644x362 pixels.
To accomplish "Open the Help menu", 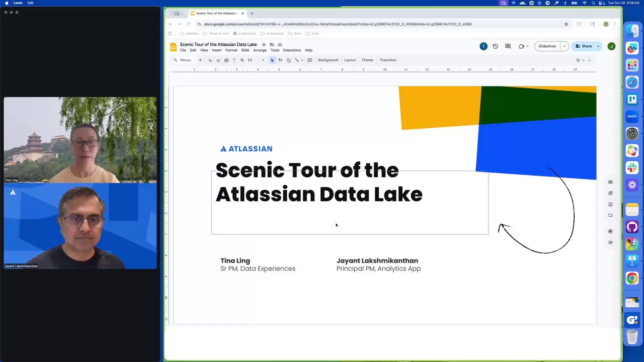I will click(308, 50).
